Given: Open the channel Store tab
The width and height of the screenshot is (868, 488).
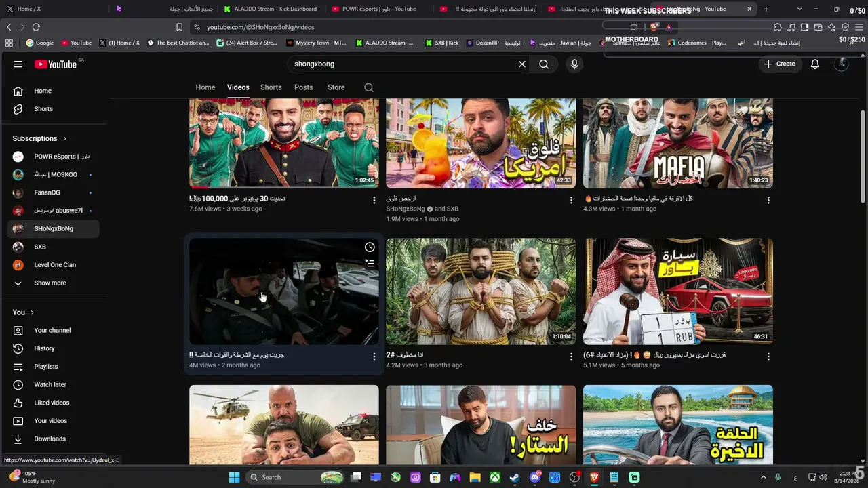Looking at the screenshot, I should coord(336,87).
